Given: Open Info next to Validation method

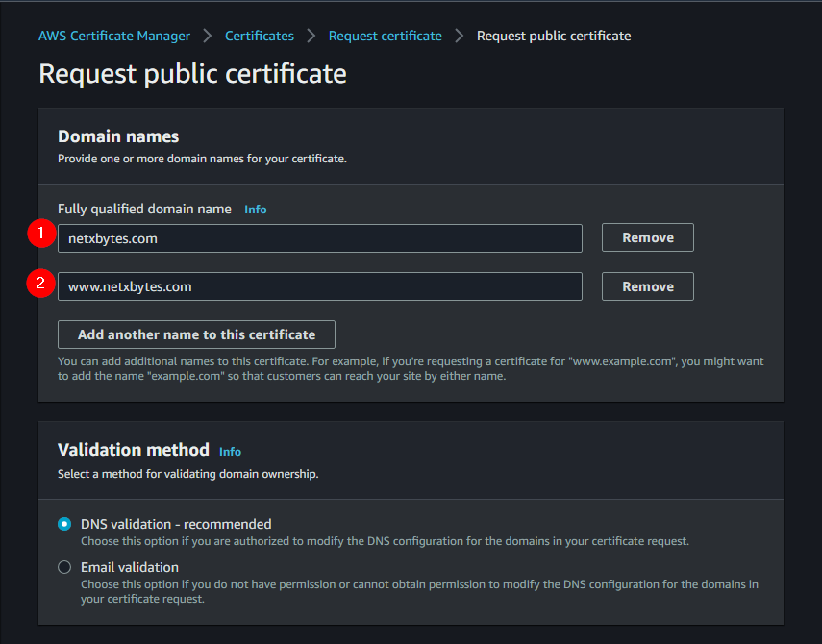Looking at the screenshot, I should [230, 452].
